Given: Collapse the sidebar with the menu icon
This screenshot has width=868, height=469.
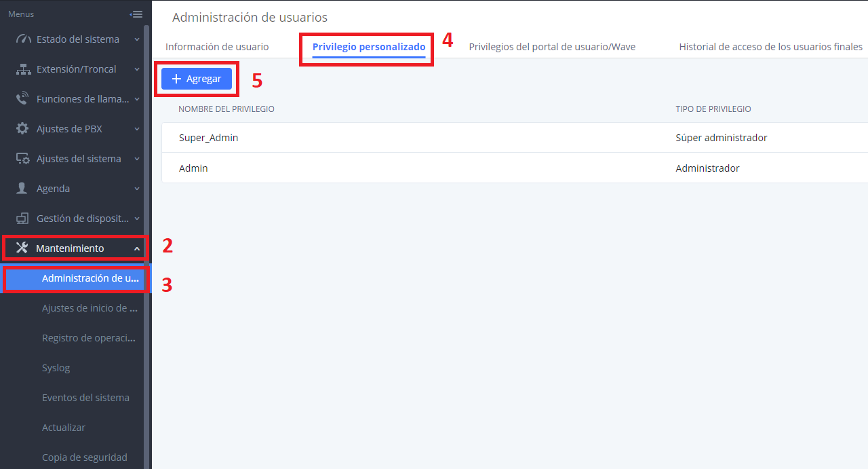Looking at the screenshot, I should pyautogui.click(x=136, y=13).
